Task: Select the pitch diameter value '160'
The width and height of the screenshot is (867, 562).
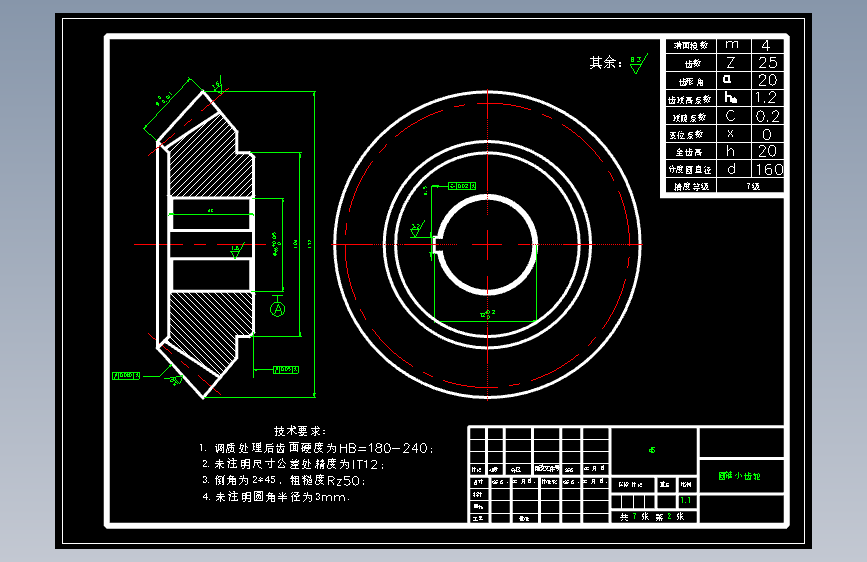Action: tap(770, 169)
